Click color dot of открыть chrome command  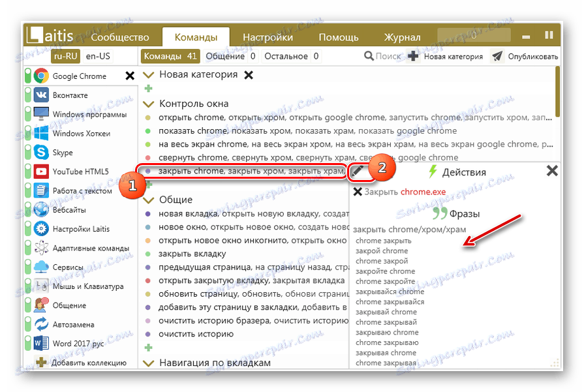point(148,117)
